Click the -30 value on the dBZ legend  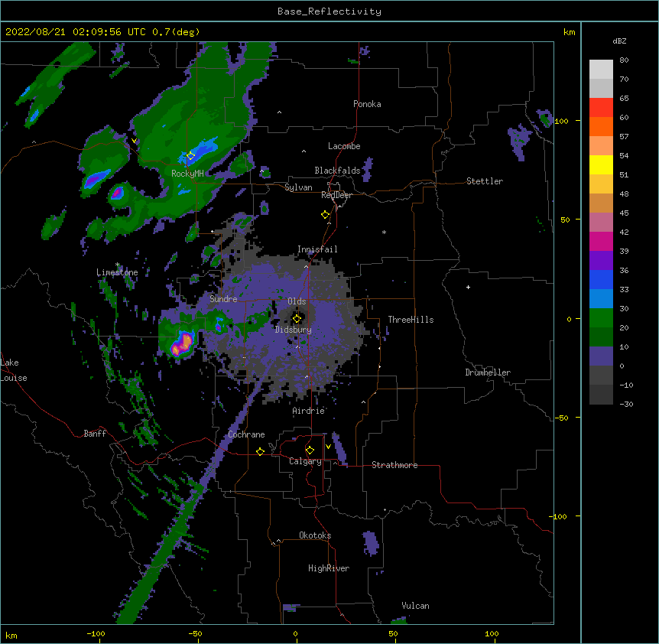(626, 405)
